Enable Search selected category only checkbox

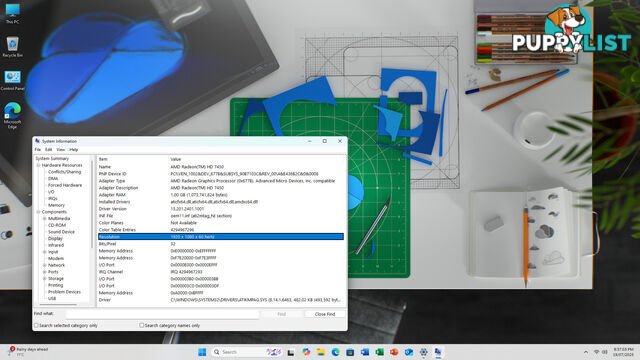coord(36,325)
